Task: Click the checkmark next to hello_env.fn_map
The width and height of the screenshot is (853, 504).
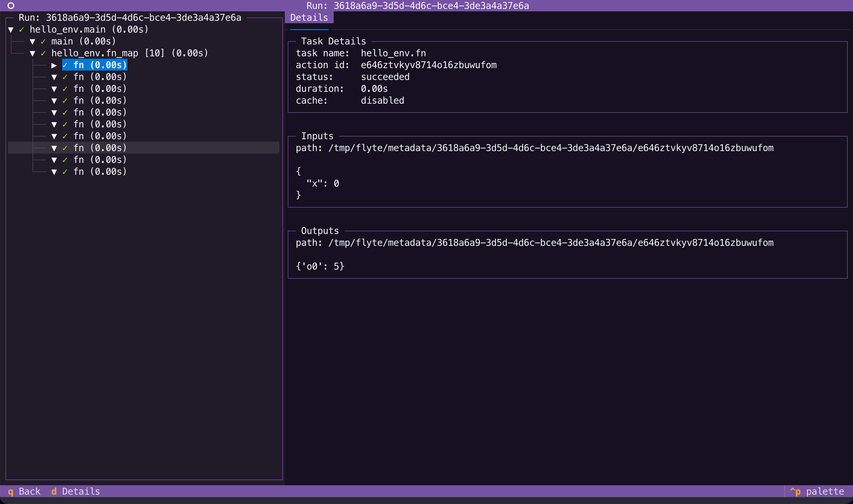Action: pyautogui.click(x=43, y=53)
